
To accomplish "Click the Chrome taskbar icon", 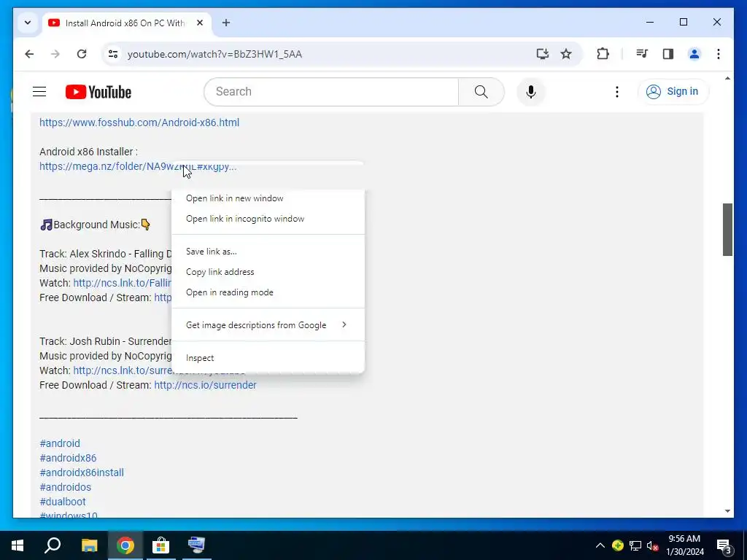I will coord(125,545).
